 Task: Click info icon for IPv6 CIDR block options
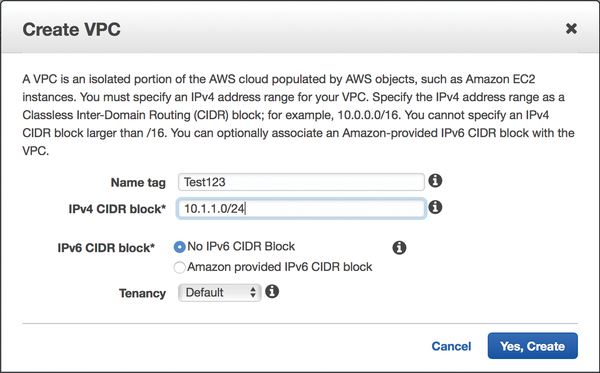coord(399,248)
